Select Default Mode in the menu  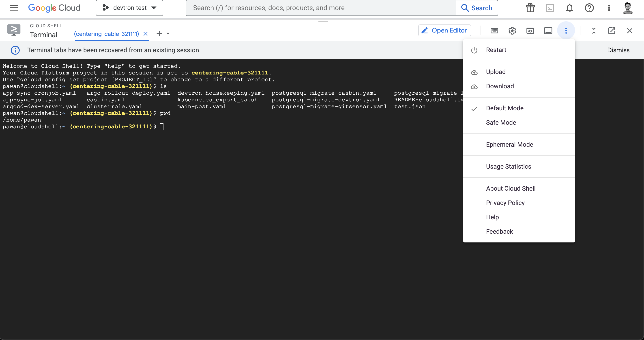click(x=504, y=108)
